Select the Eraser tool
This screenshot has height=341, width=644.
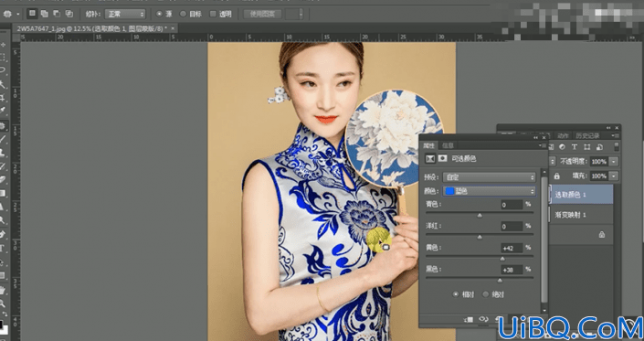[x=4, y=179]
